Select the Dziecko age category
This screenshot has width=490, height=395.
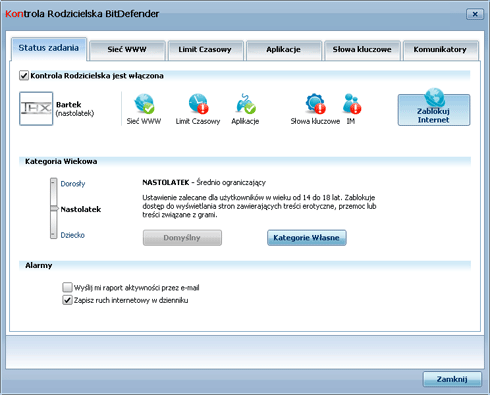click(72, 235)
